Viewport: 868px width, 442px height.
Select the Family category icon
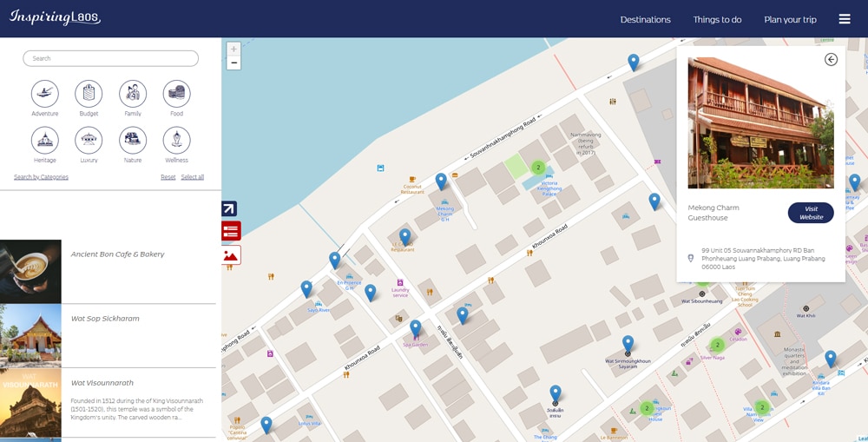[133, 94]
